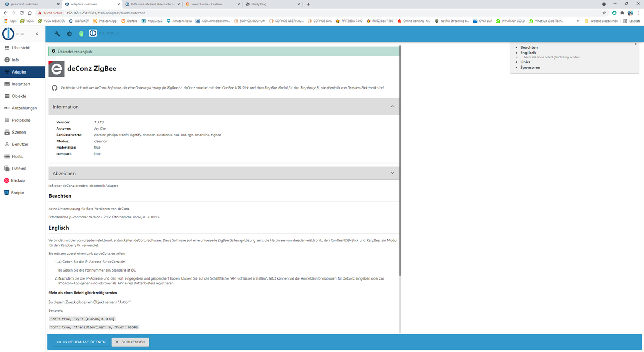Open the VCSA NIEMEIER bookmark
The image size is (644, 352).
point(52,21)
